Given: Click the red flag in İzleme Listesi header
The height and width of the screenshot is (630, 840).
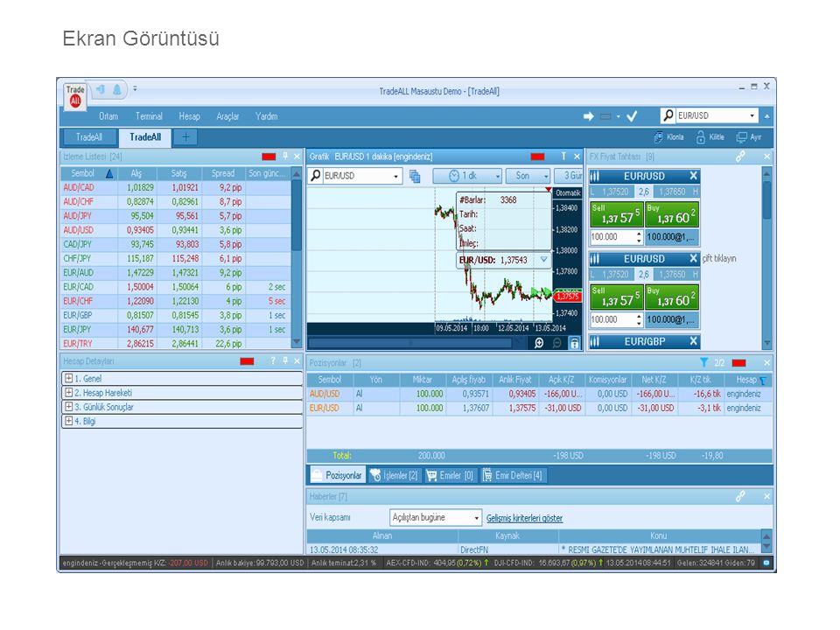Looking at the screenshot, I should [269, 157].
